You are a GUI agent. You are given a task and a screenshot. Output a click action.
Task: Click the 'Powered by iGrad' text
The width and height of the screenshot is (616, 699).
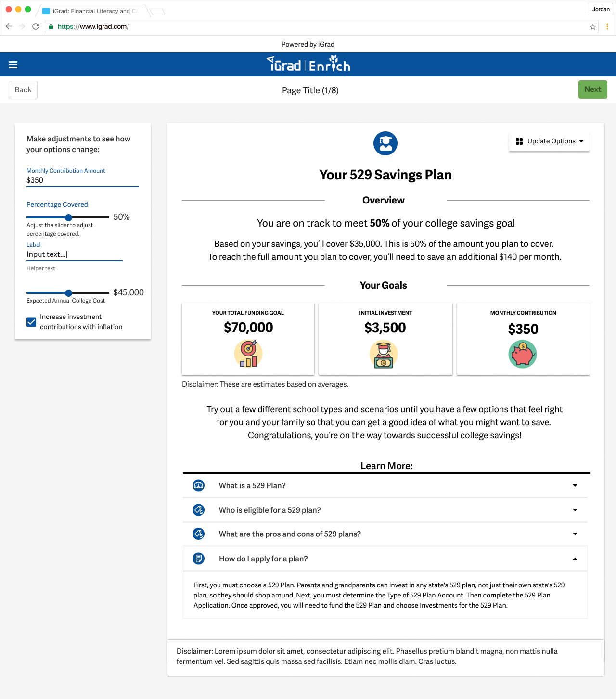coord(308,44)
